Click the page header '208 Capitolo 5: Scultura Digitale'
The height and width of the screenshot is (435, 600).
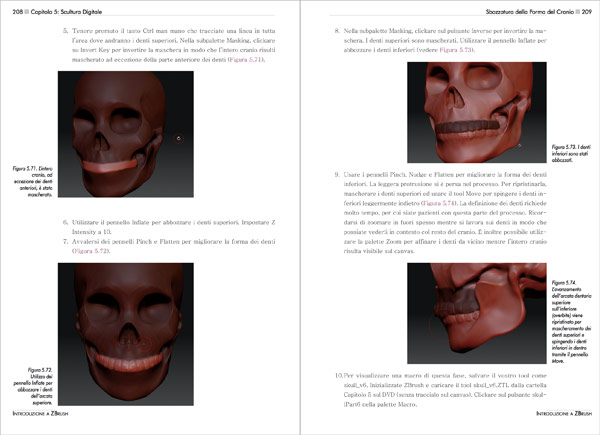click(57, 12)
